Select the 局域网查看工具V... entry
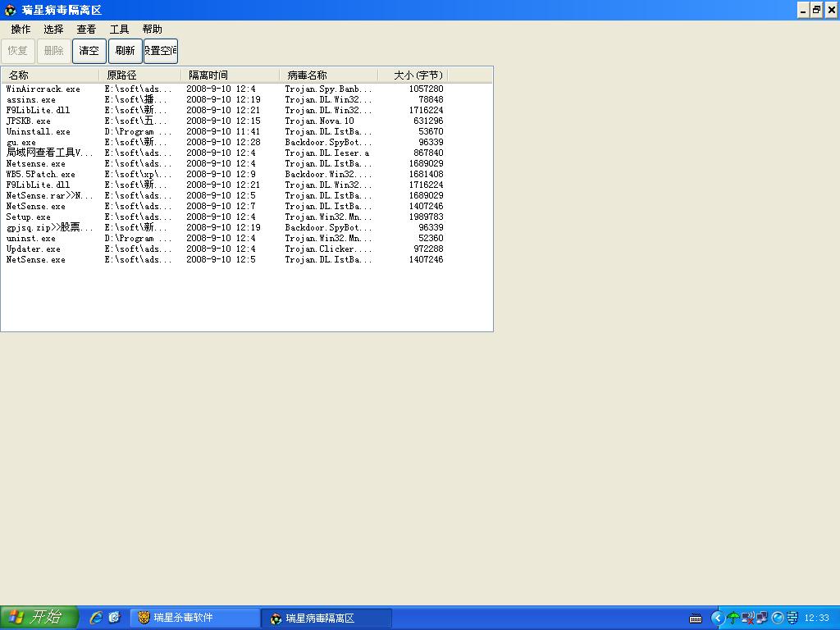840x630 pixels. tap(49, 153)
